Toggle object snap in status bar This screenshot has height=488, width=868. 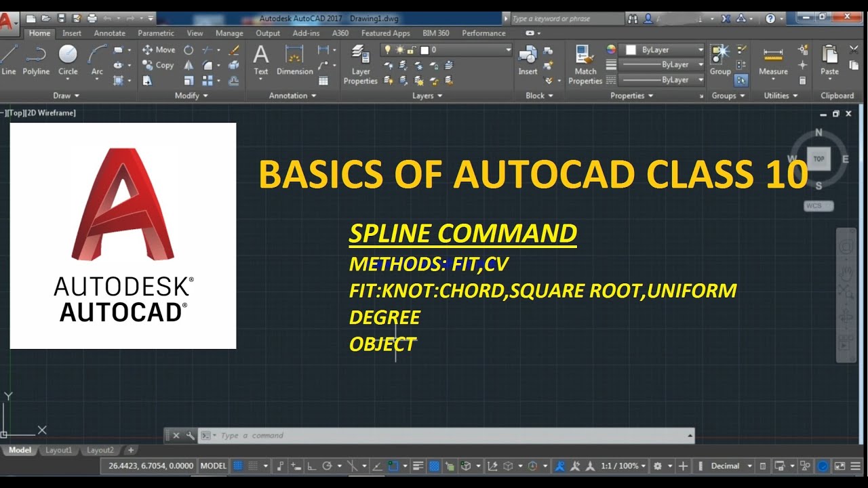(393, 466)
